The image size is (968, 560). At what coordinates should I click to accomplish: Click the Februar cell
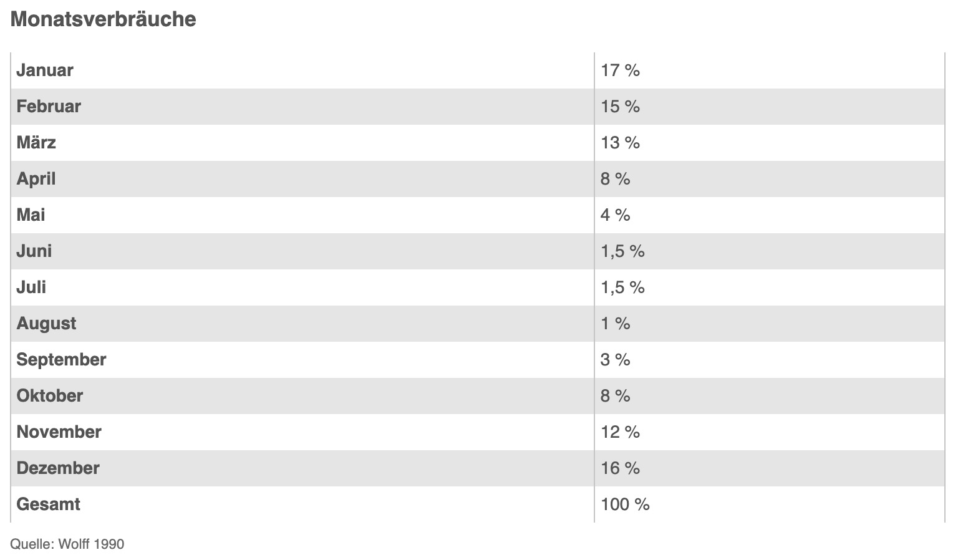[x=49, y=106]
